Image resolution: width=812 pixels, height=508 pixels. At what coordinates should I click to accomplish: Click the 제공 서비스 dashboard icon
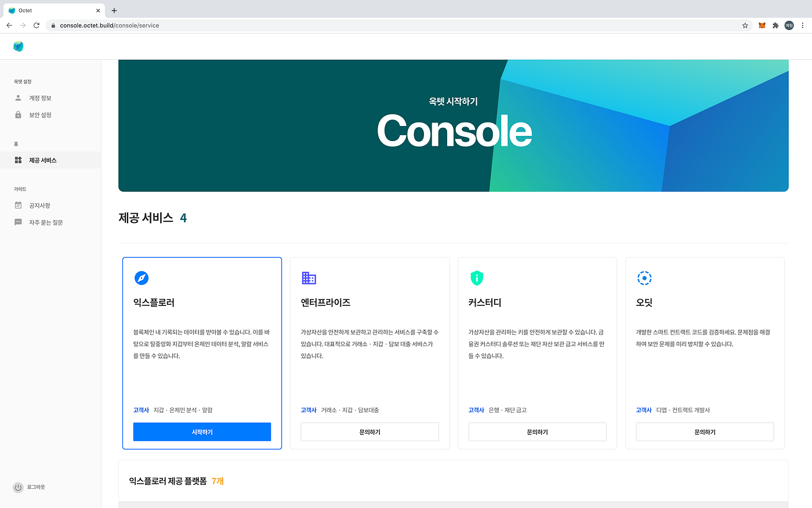click(18, 160)
